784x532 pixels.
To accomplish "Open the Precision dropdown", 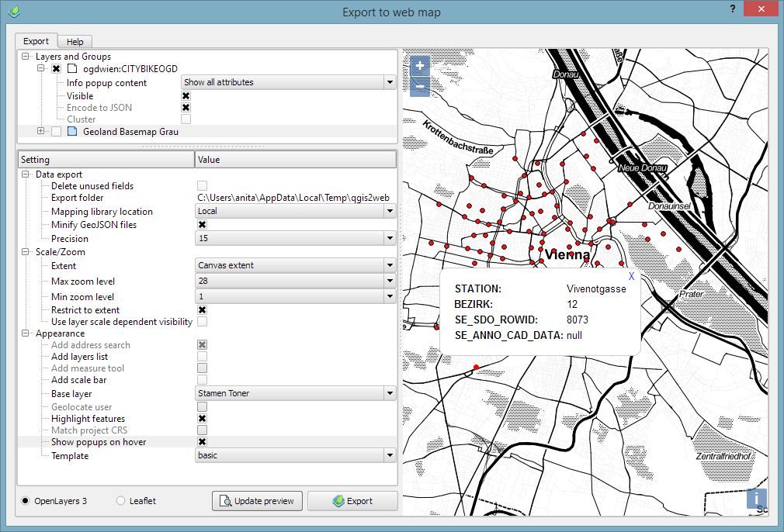I will [x=295, y=238].
